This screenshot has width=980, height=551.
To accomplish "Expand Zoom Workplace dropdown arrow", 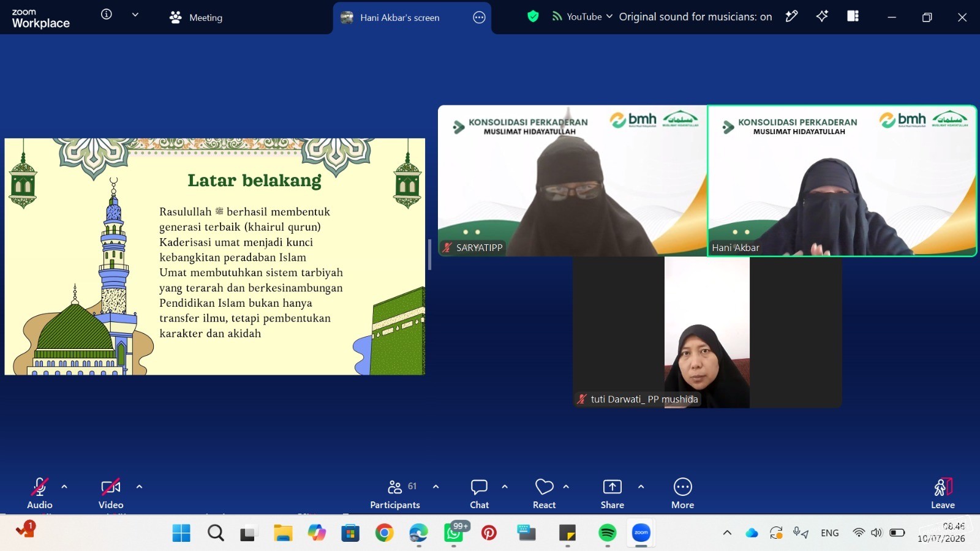I will point(135,14).
